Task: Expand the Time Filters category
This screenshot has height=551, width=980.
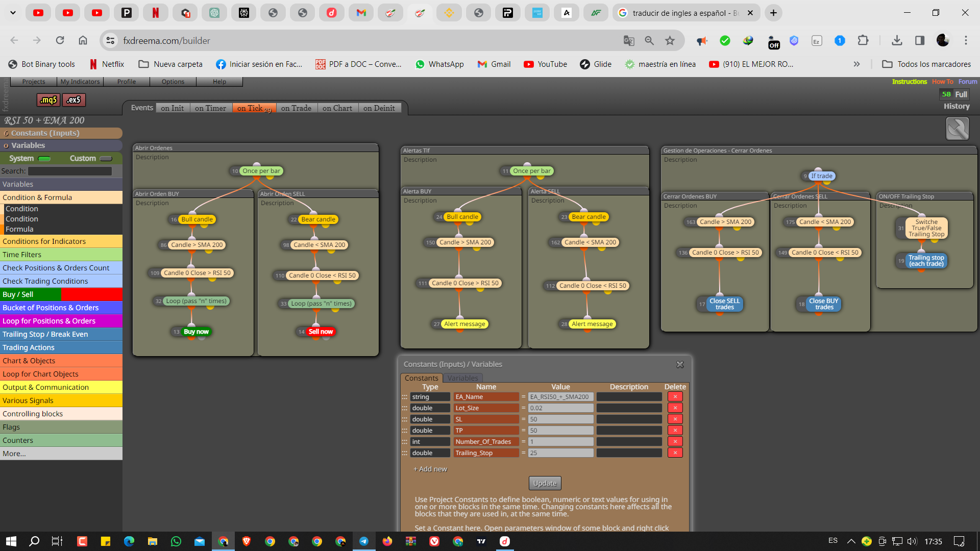Action: point(61,255)
